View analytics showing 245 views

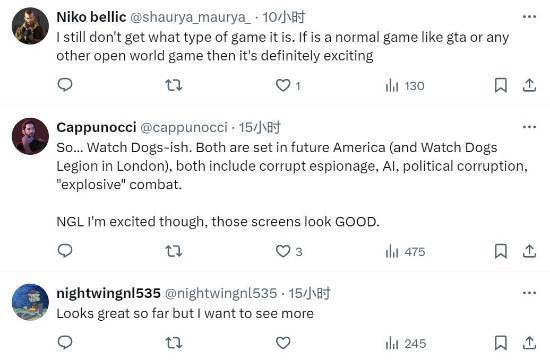405,343
